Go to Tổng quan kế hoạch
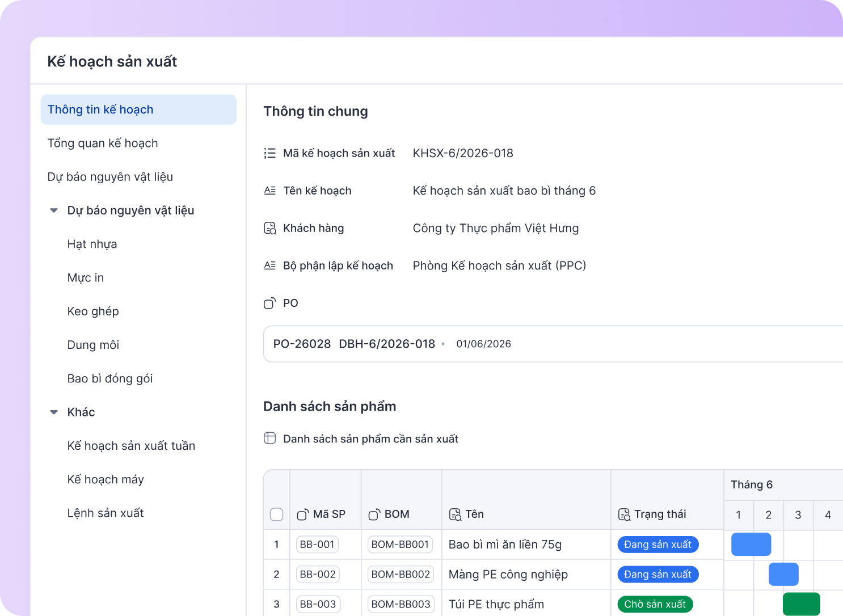 103,143
